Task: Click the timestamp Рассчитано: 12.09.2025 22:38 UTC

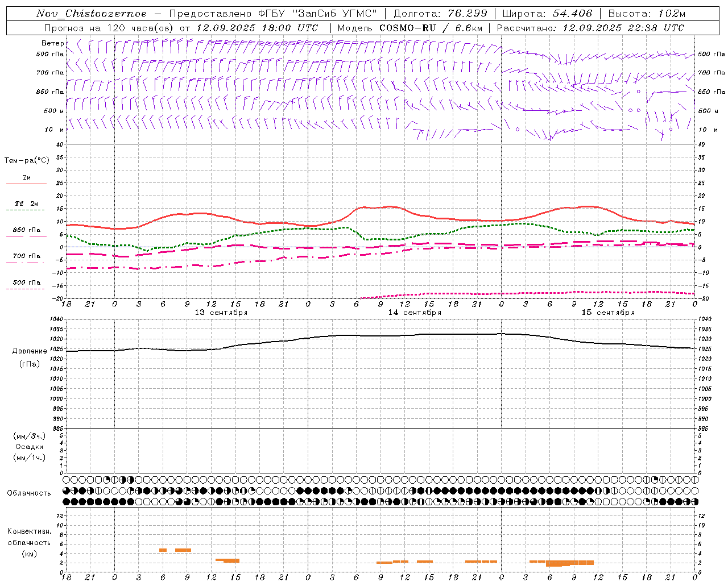Action: 590,28
